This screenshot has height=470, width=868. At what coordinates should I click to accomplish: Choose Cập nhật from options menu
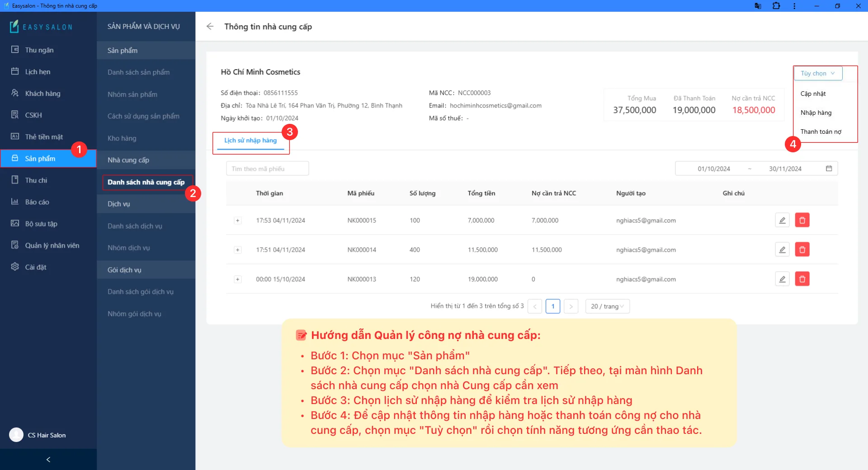(x=813, y=94)
